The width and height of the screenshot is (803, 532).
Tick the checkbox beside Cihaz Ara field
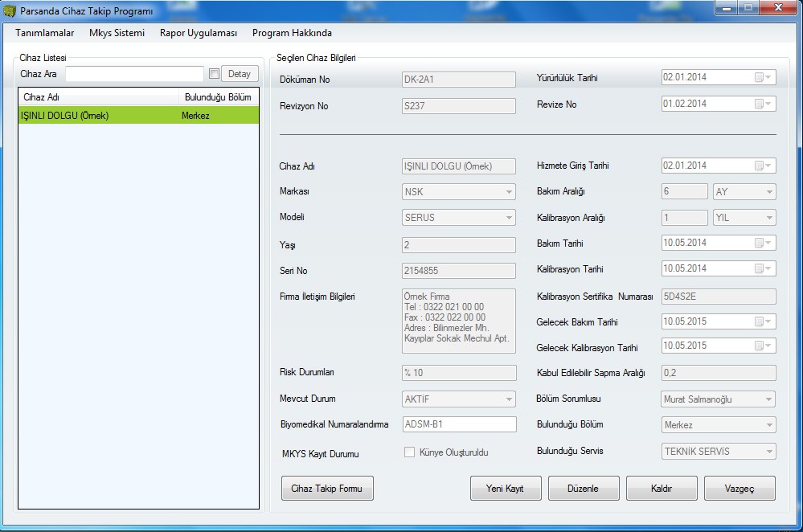214,74
